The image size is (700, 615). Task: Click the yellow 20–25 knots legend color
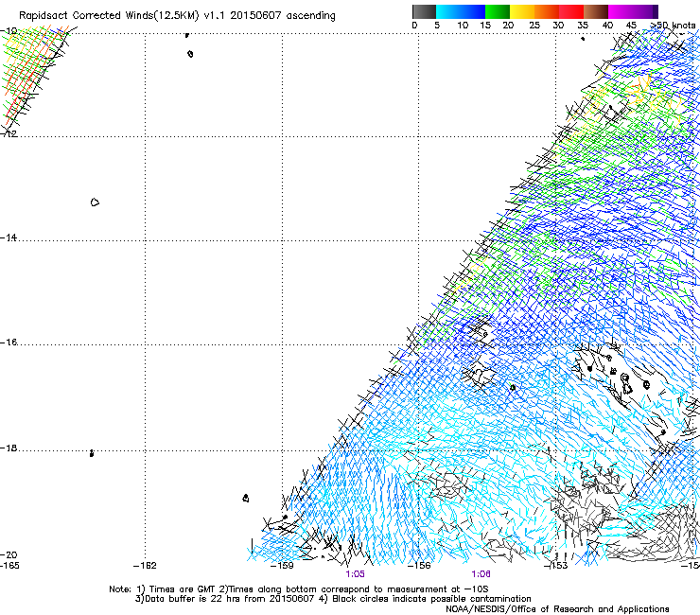(522, 11)
